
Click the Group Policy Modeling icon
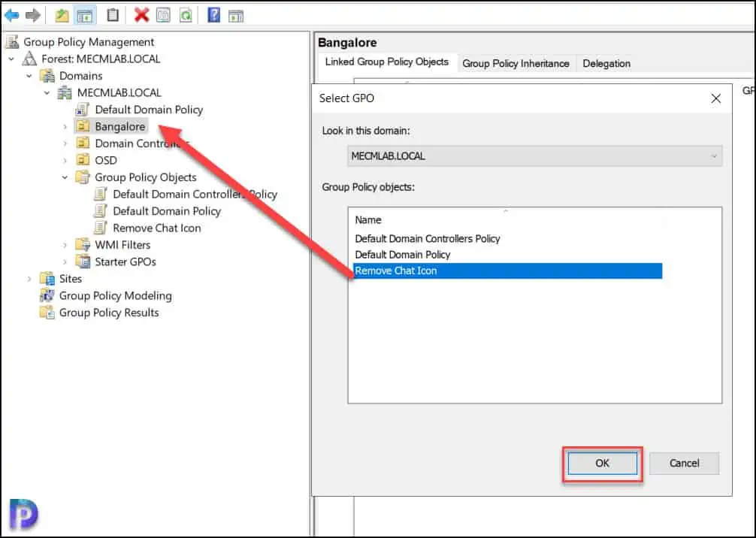(47, 295)
